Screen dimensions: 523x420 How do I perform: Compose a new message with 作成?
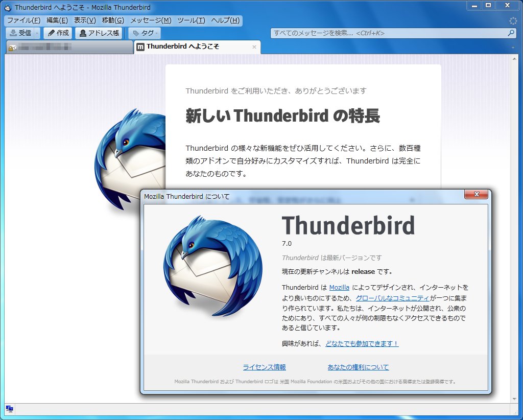pyautogui.click(x=58, y=33)
